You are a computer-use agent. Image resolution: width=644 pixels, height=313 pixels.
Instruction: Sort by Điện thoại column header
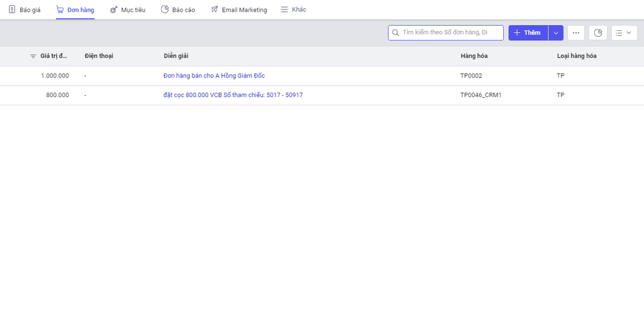coord(99,56)
